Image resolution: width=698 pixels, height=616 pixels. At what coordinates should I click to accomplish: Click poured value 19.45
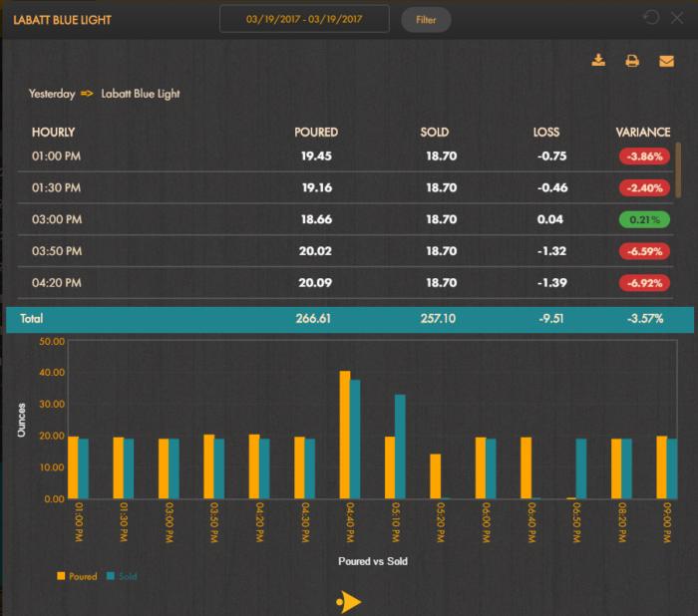click(x=316, y=156)
